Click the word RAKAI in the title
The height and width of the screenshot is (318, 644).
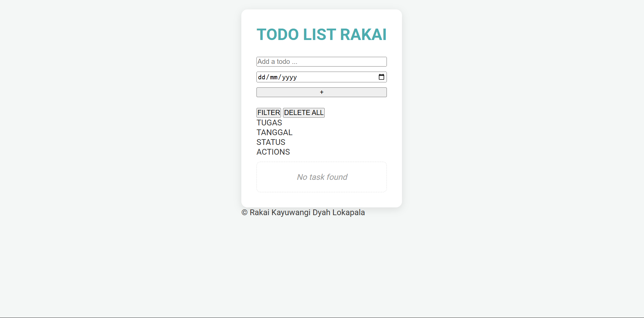click(363, 35)
